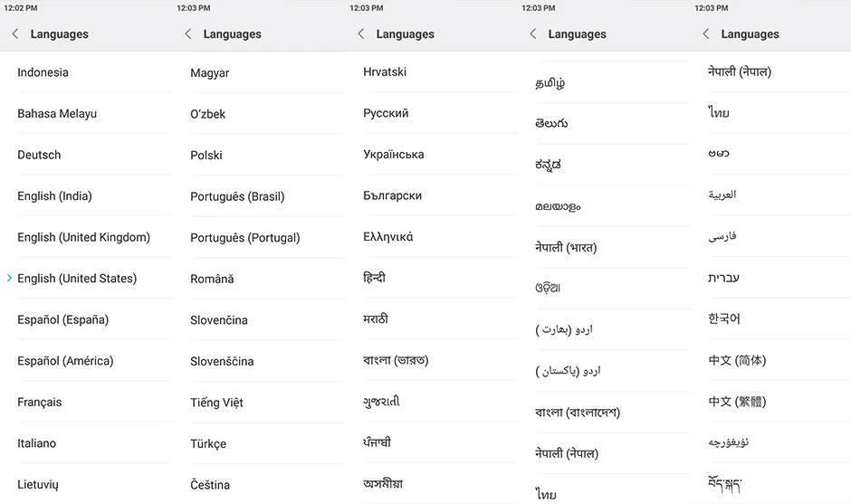The width and height of the screenshot is (851, 504).
Task: Go back from the 12:02 PM Languages screen
Action: 15,33
